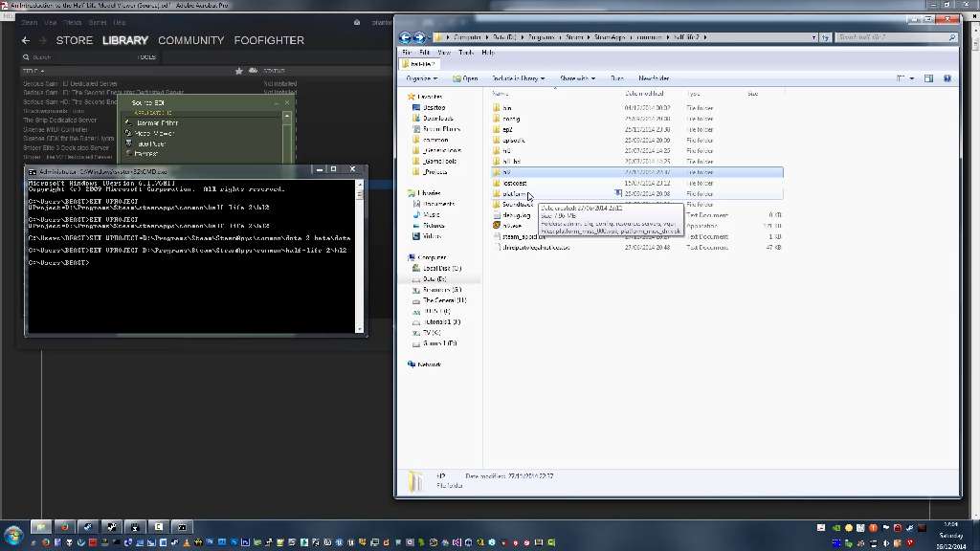Open Hammer Editor in Source SDK

[x=156, y=123]
